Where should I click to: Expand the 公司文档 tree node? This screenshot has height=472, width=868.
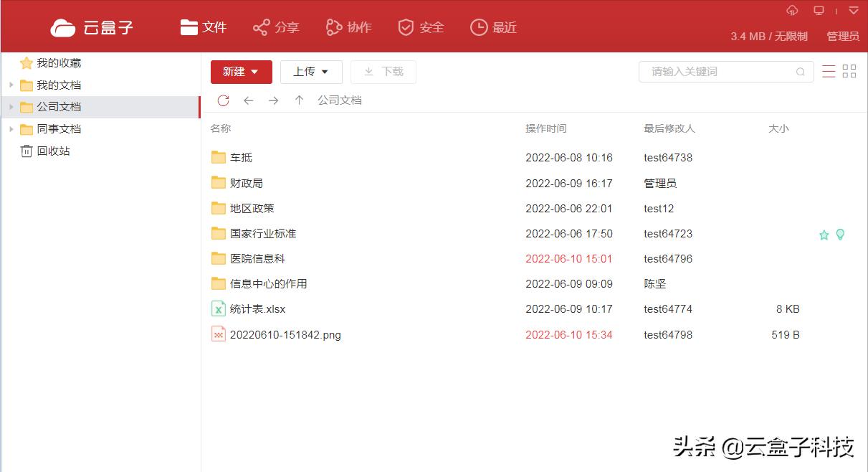(10, 107)
